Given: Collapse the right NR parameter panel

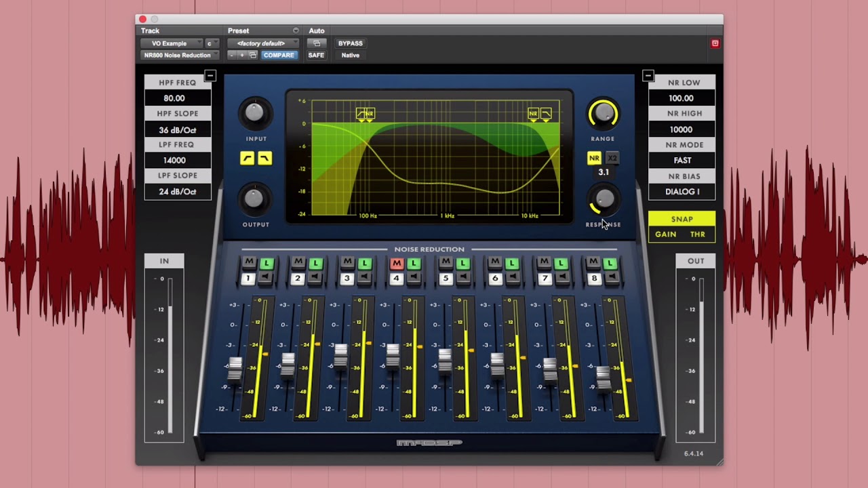Looking at the screenshot, I should (x=648, y=76).
